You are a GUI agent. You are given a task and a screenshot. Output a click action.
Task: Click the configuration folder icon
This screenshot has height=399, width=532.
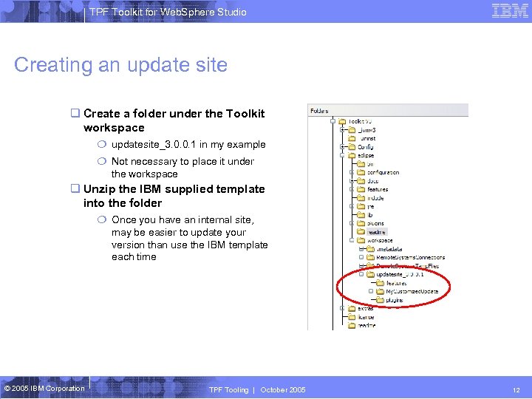[x=361, y=172]
